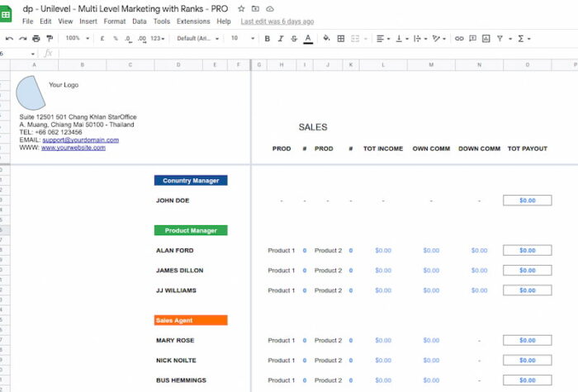Open the Extensions menu
This screenshot has width=578, height=392.
(193, 21)
